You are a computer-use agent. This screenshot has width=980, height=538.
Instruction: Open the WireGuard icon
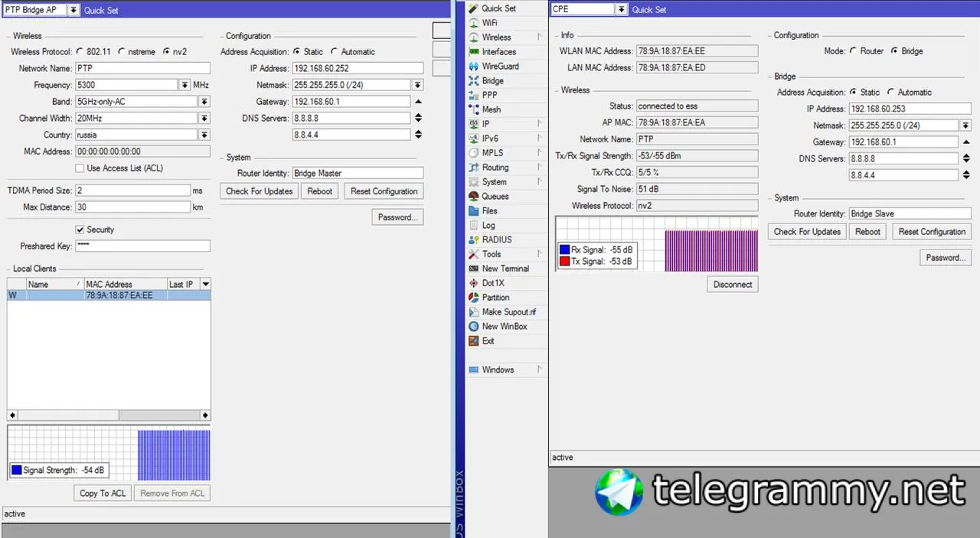(x=474, y=67)
